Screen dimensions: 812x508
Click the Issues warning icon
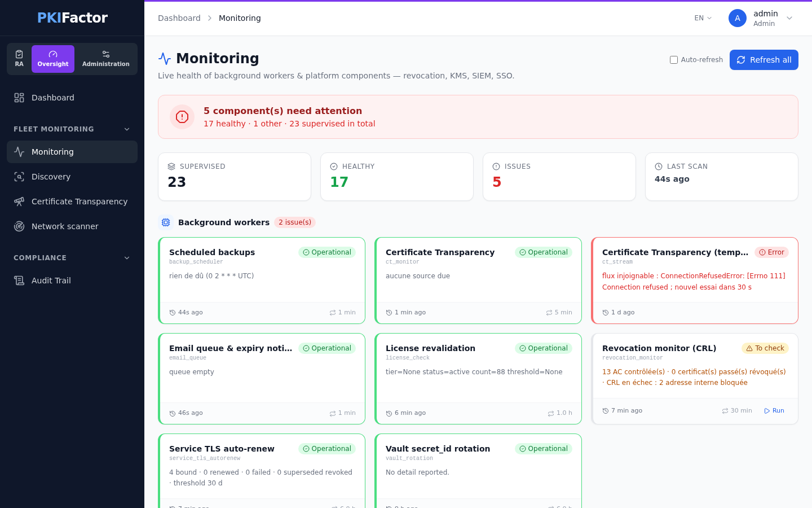pyautogui.click(x=496, y=167)
